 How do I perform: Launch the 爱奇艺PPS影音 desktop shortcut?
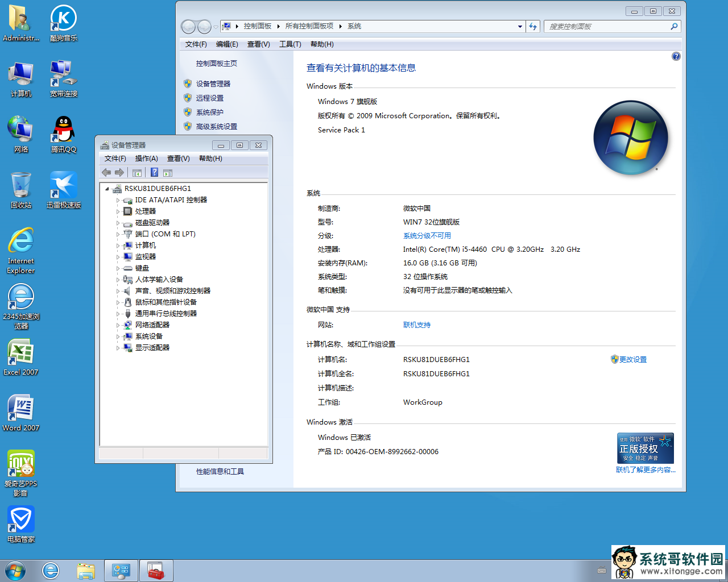point(21,473)
